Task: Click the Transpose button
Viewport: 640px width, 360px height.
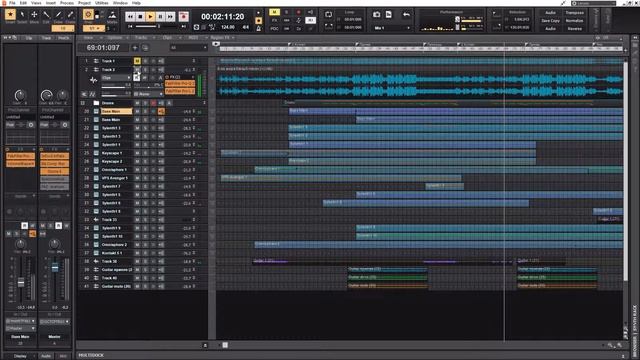Action: click(x=575, y=13)
